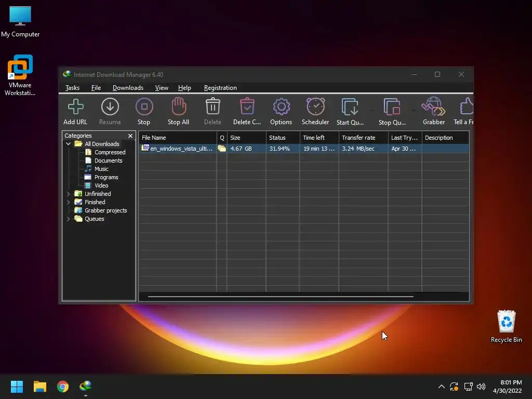
Task: Click the horizontal scrollbar in download list
Action: (281, 297)
